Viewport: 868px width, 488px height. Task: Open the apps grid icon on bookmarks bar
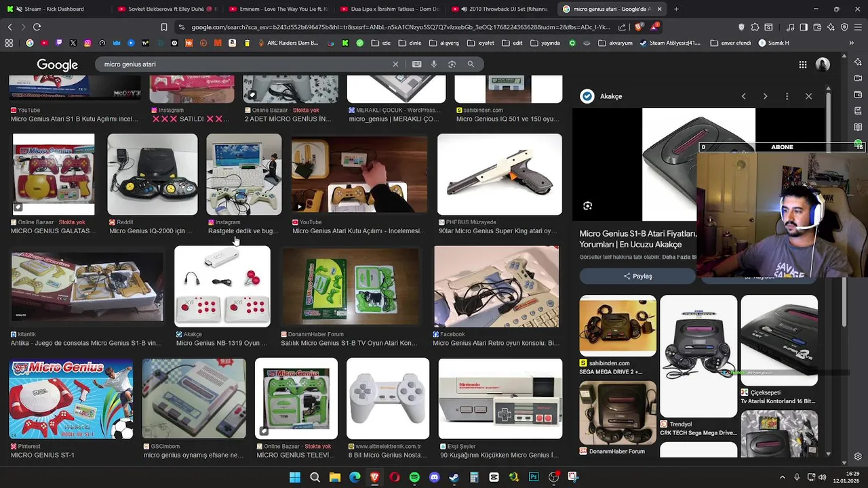9,43
